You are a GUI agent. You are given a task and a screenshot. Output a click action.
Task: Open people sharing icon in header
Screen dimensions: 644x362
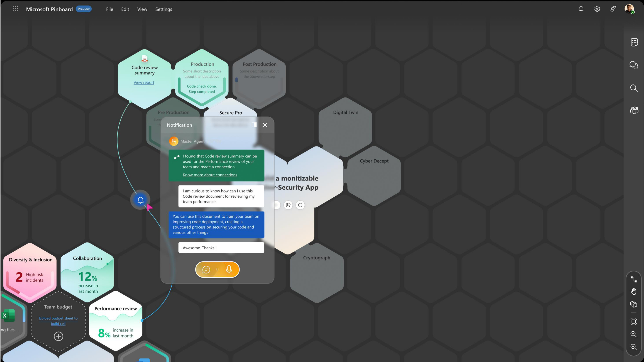coord(613,9)
